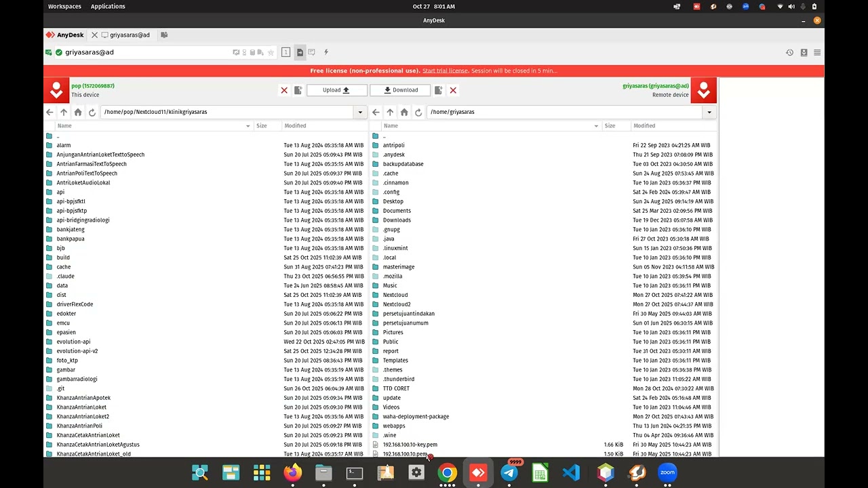Select remote folder masterimage
The image size is (868, 488).
click(x=398, y=267)
